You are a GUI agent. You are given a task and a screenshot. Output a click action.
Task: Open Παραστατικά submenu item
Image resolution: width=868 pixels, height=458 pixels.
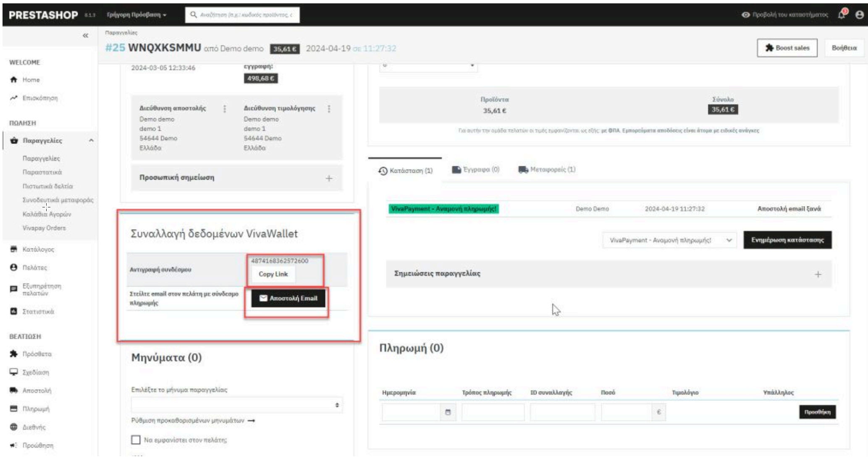[42, 173]
